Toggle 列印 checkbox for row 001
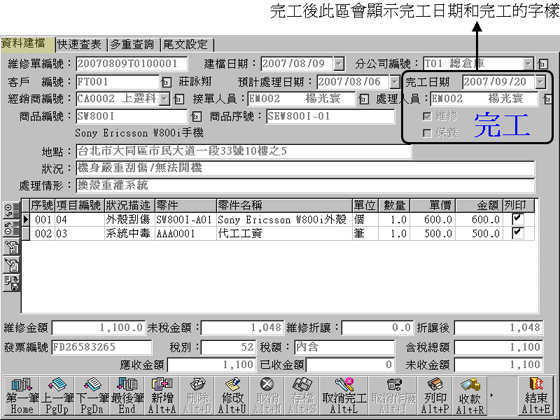 point(518,219)
